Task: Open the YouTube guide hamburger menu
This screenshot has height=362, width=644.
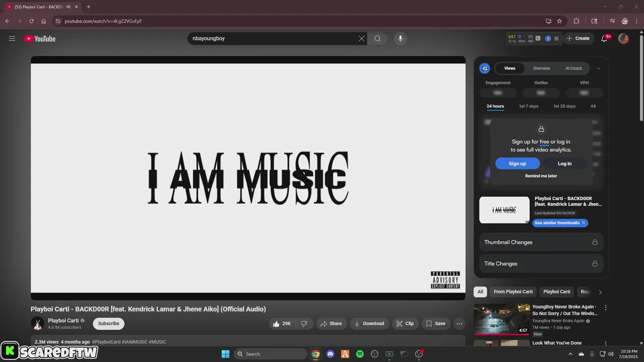Action: click(x=12, y=39)
